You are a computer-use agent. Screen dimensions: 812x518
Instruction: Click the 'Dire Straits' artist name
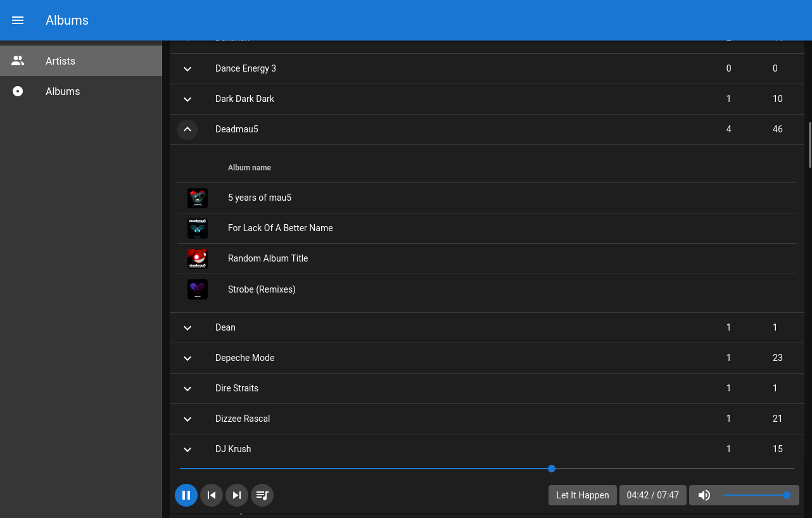(x=237, y=388)
